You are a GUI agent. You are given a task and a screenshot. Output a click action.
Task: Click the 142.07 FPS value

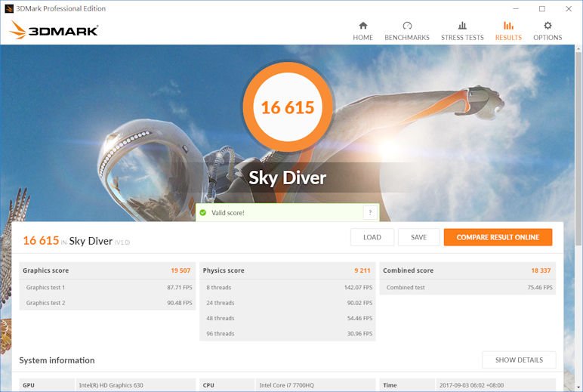[358, 288]
